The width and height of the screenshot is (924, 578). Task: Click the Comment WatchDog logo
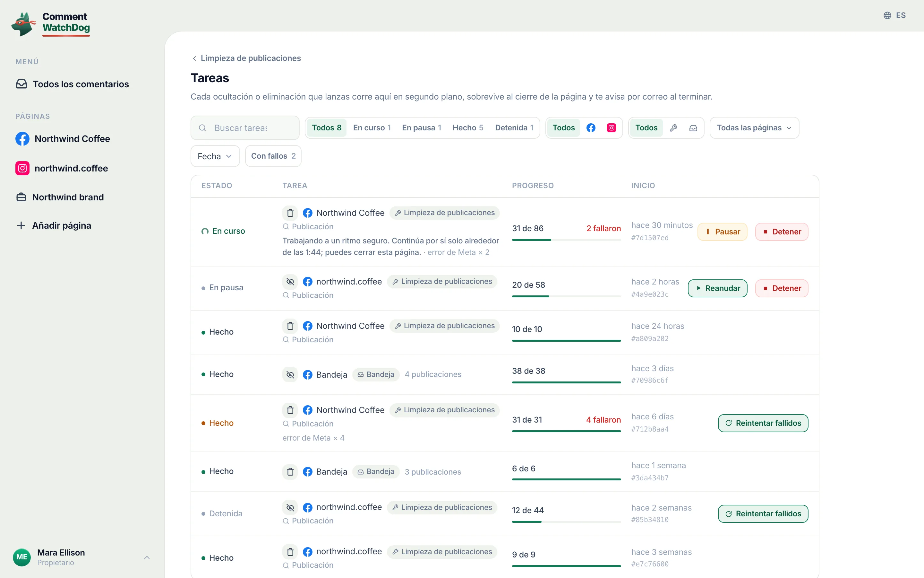tap(51, 24)
